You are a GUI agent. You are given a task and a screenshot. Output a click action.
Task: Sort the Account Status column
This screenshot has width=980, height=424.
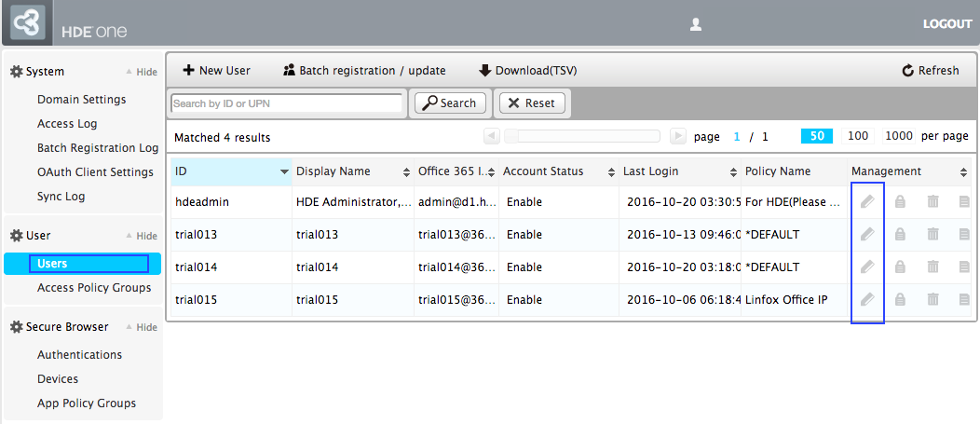(x=610, y=172)
